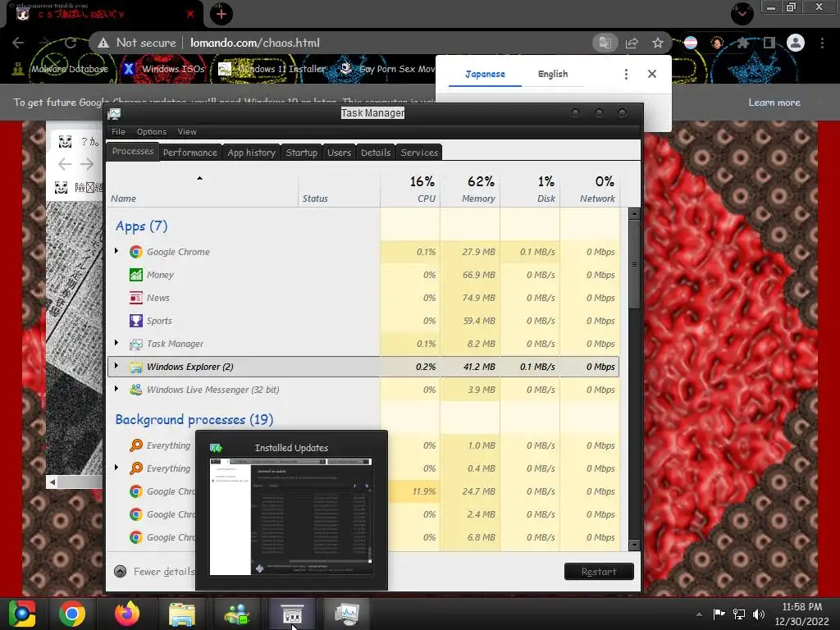This screenshot has width=840, height=630.
Task: Click Task Manager scrollbar up arrow
Action: (634, 214)
